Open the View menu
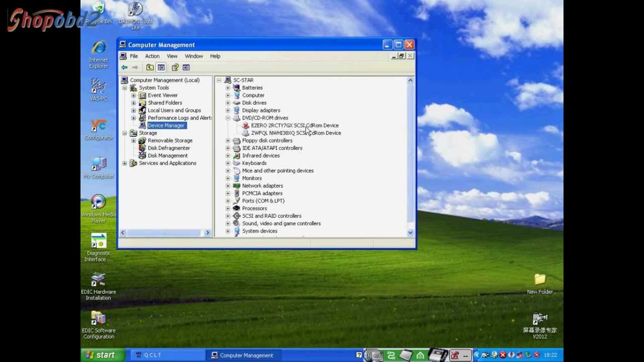The height and width of the screenshot is (362, 644). (172, 56)
